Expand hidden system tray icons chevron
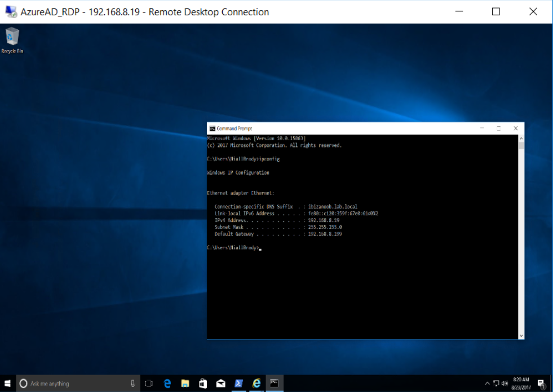 (x=488, y=384)
